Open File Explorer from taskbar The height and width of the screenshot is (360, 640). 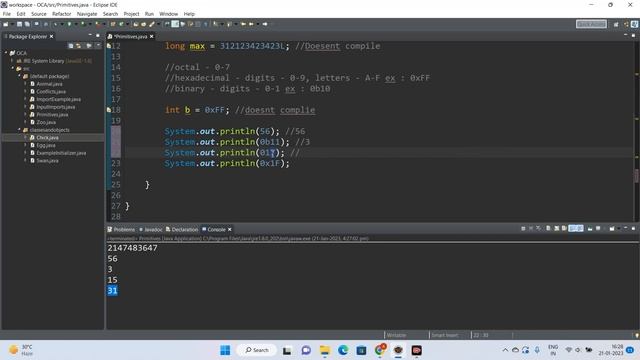(x=324, y=350)
